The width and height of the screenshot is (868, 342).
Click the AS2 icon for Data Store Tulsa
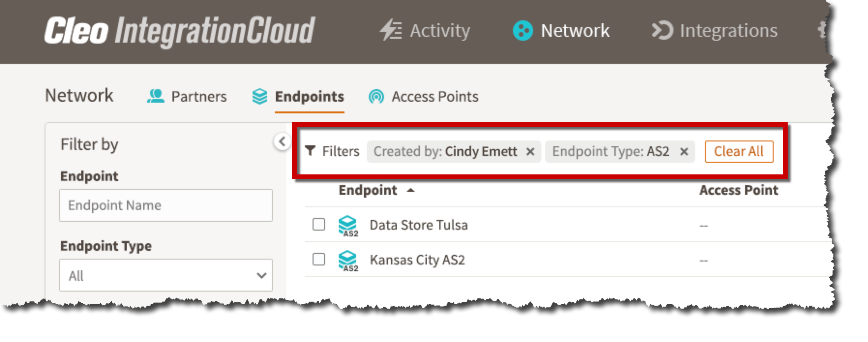pos(348,225)
